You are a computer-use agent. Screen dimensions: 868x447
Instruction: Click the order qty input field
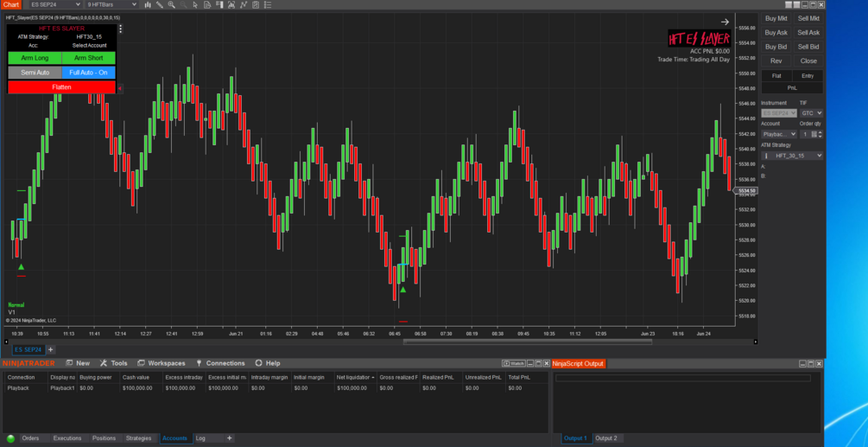(806, 134)
